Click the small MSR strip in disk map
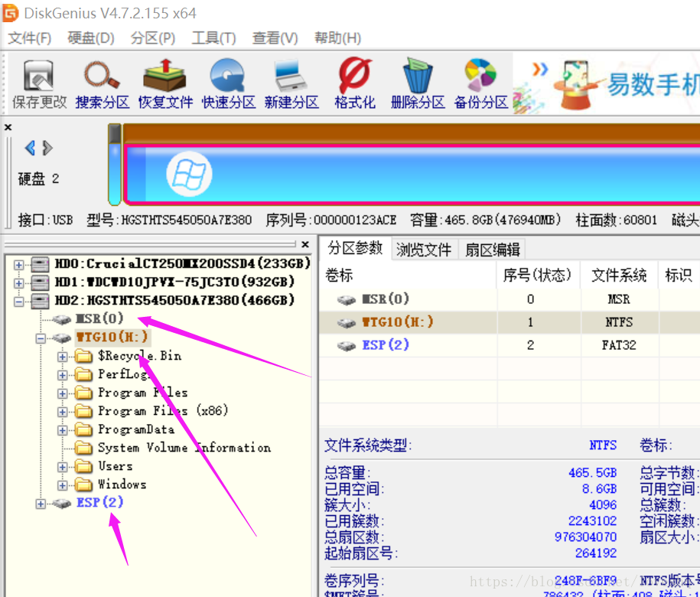Image resolution: width=700 pixels, height=597 pixels. click(x=115, y=165)
